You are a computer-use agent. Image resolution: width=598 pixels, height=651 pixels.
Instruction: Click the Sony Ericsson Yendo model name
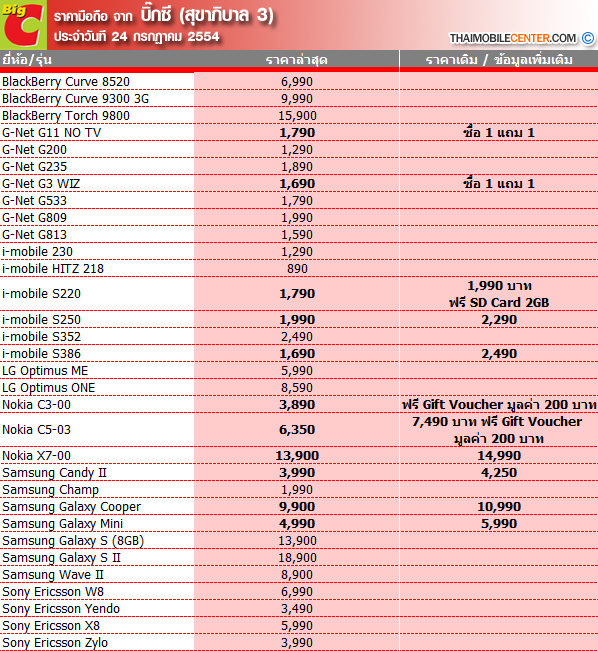click(x=61, y=609)
